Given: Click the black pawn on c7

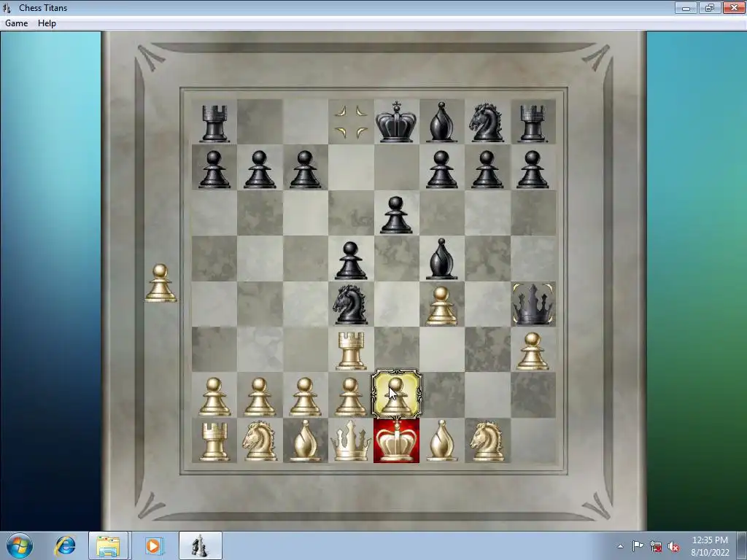Looking at the screenshot, I should (306, 169).
